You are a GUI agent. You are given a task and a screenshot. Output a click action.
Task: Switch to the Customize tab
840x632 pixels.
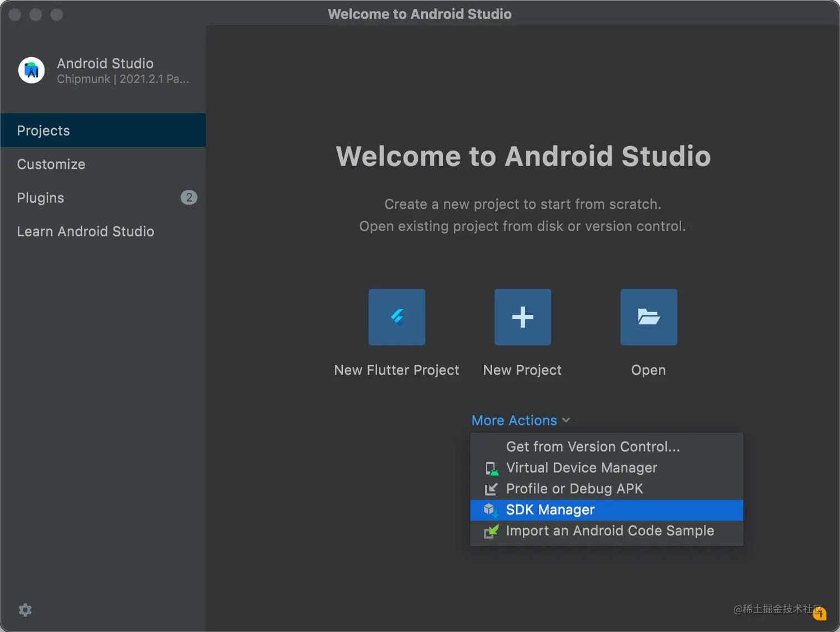pos(103,164)
